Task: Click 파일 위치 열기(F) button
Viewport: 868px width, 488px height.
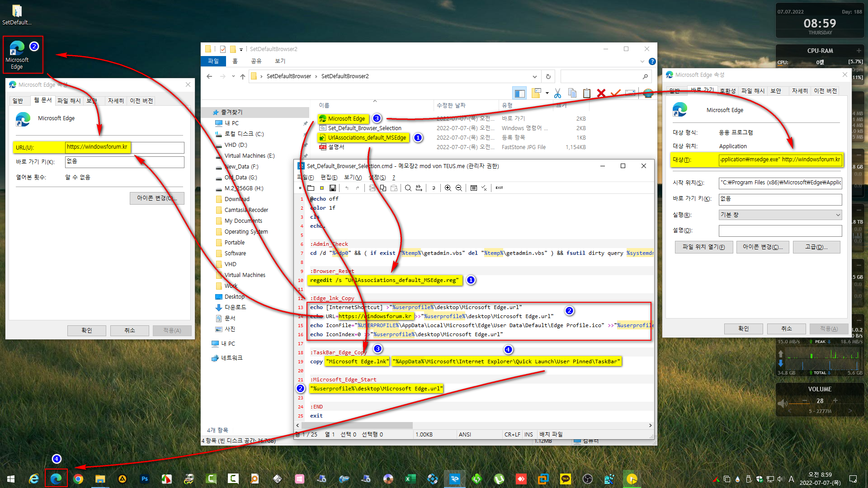Action: (x=704, y=247)
